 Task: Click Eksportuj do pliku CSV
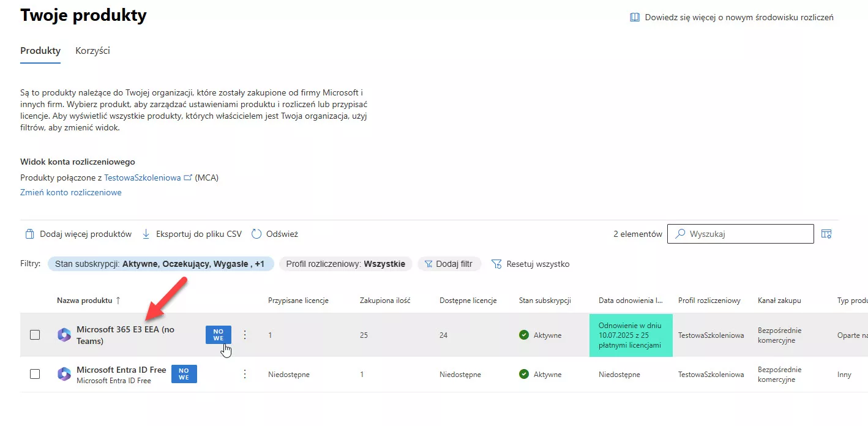192,234
